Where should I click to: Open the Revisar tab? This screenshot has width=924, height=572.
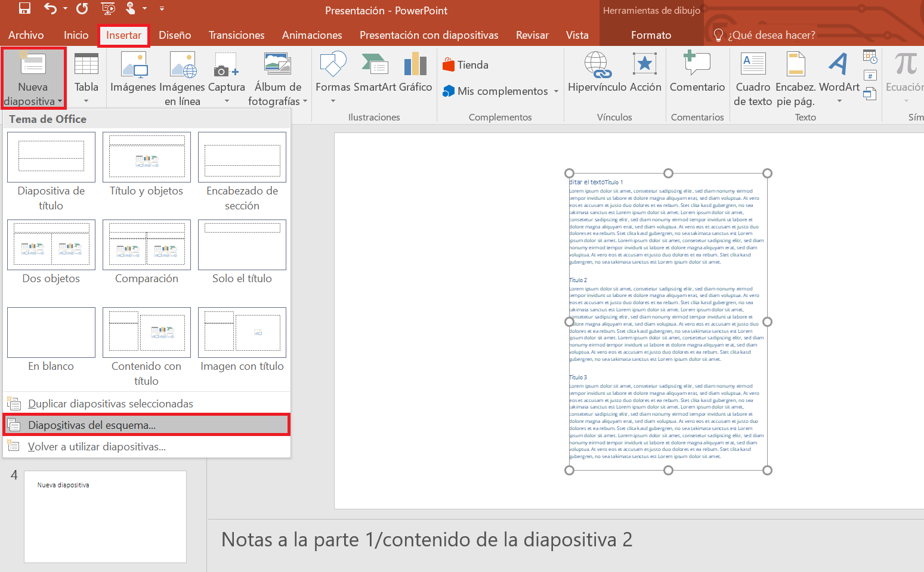[x=532, y=35]
